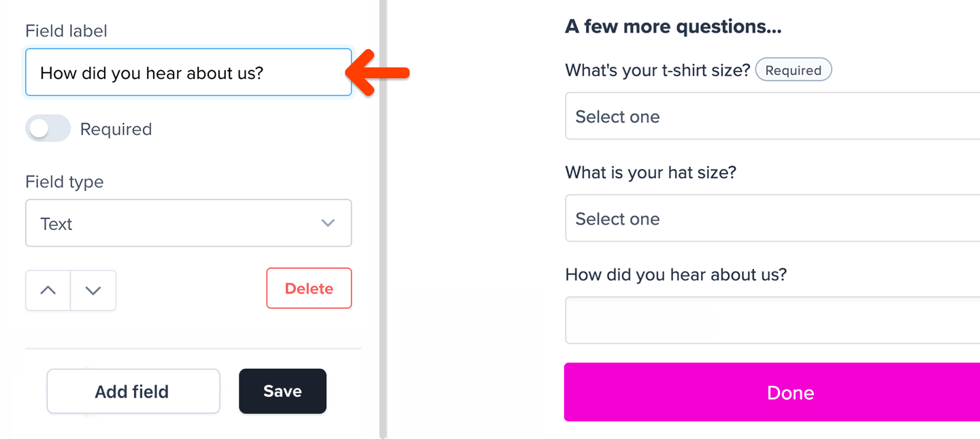The height and width of the screenshot is (439, 980).
Task: Select the t-shirt size question in the preview
Action: point(656,69)
